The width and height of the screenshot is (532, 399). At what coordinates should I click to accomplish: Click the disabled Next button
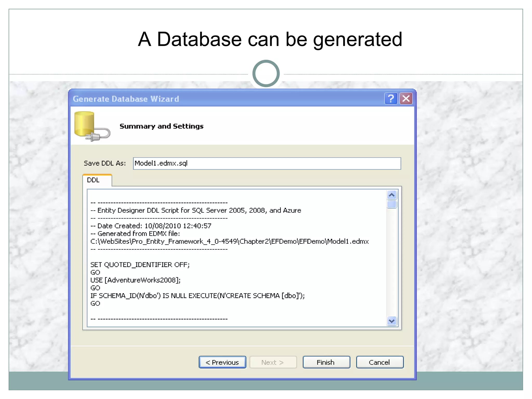[273, 362]
